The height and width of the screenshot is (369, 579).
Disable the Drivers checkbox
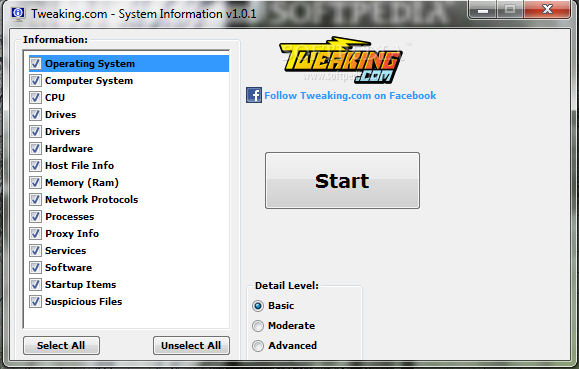[35, 131]
